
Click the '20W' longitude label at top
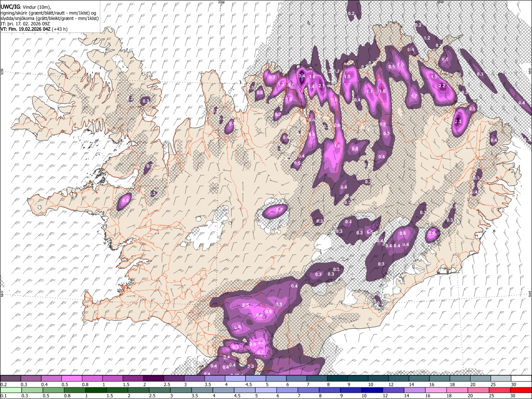221,2
